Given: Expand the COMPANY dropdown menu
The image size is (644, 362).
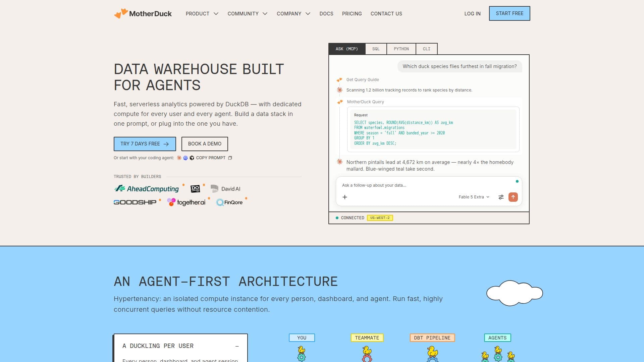Looking at the screenshot, I should [293, 14].
